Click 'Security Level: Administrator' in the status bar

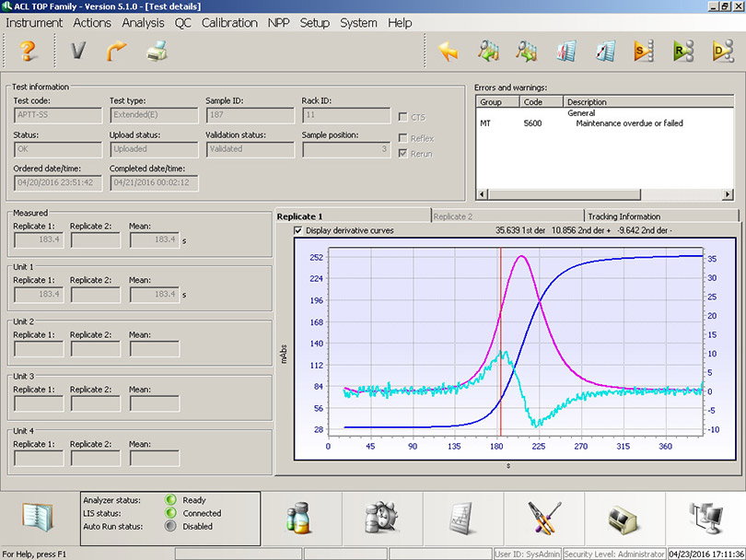(x=614, y=554)
